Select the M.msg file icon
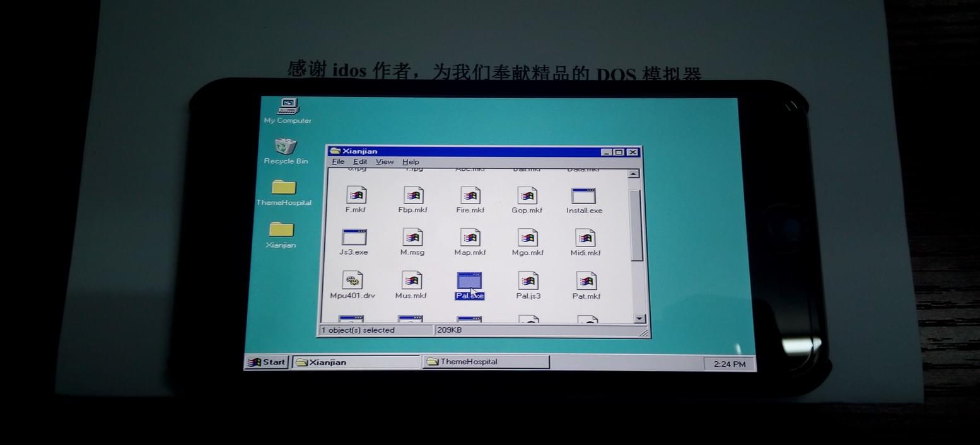This screenshot has height=445, width=980. (x=412, y=237)
